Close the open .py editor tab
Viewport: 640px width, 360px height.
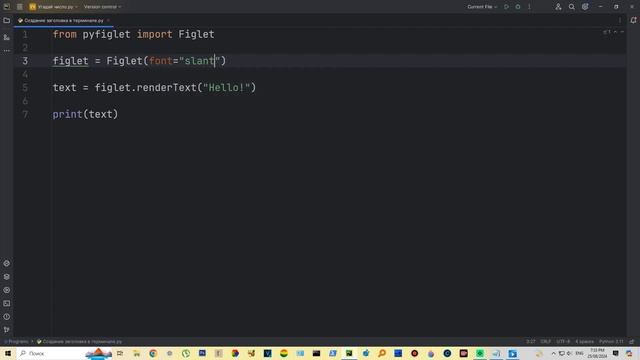(x=108, y=20)
